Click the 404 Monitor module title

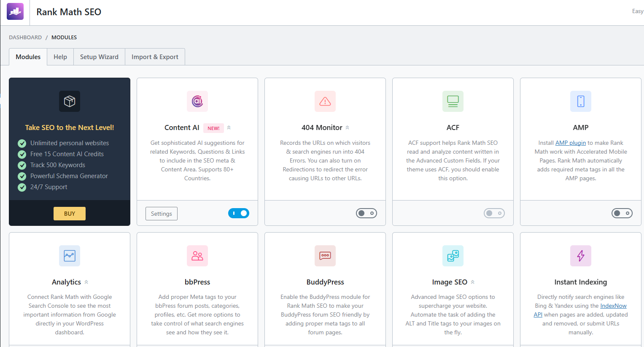coord(322,127)
